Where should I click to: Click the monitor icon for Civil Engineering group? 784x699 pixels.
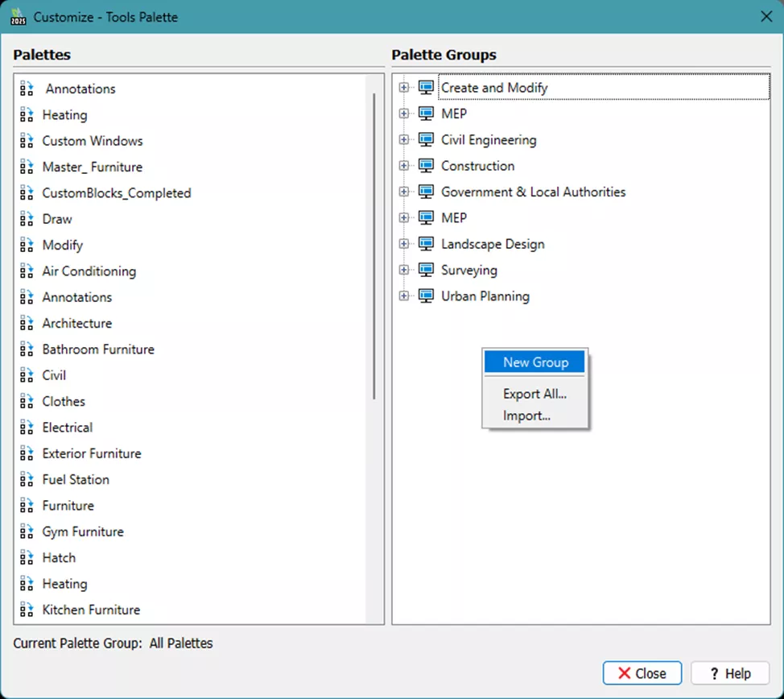click(x=426, y=140)
